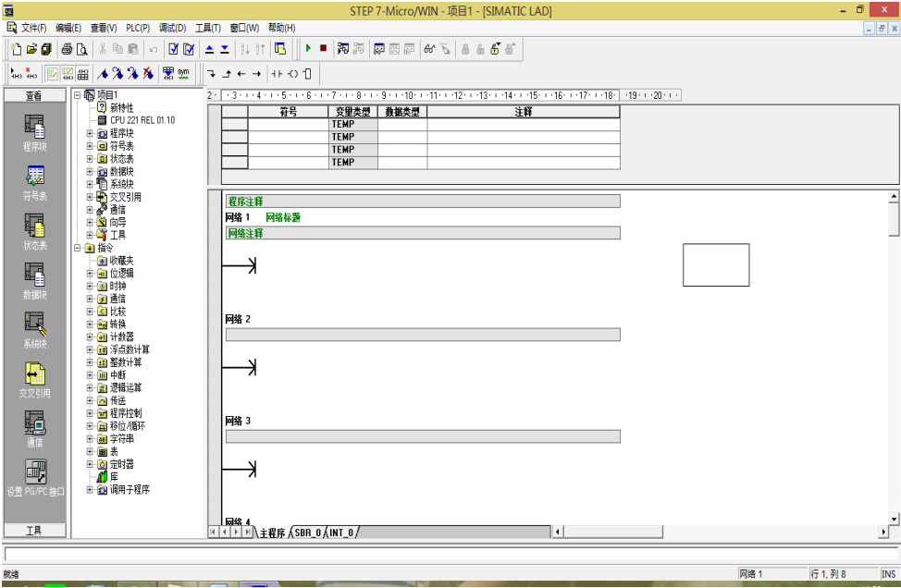Image resolution: width=901 pixels, height=588 pixels.
Task: Save the project using the disk icon
Action: (x=46, y=49)
